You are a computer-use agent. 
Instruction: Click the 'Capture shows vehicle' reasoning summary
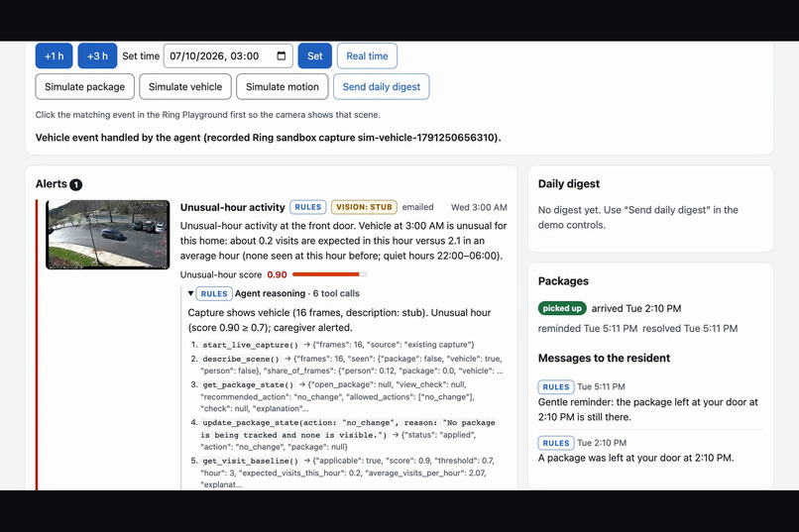[339, 320]
